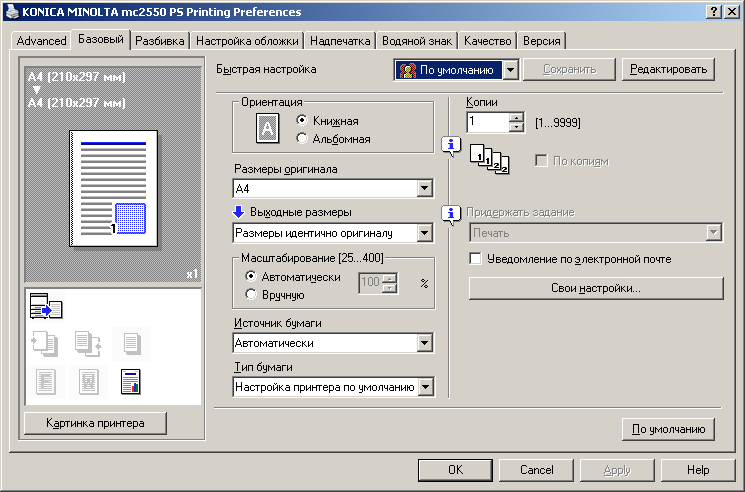
Task: Decrease the scaling percent with down spinner
Action: click(389, 288)
